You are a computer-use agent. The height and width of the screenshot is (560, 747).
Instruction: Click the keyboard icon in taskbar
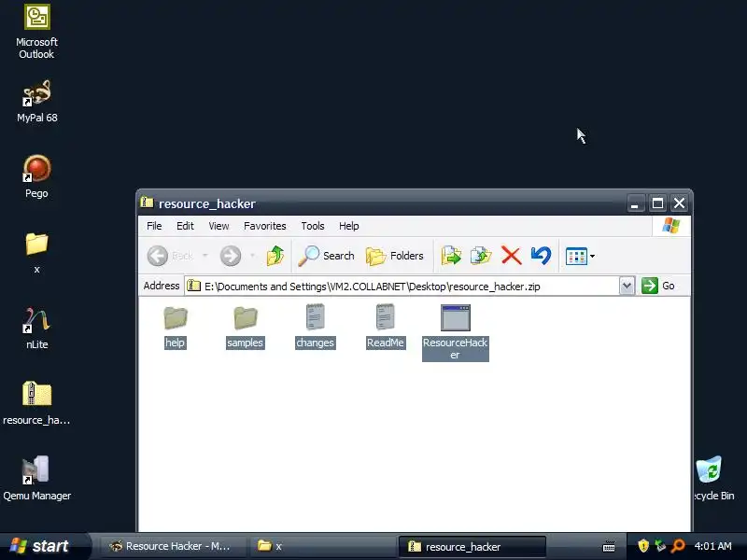tap(609, 546)
